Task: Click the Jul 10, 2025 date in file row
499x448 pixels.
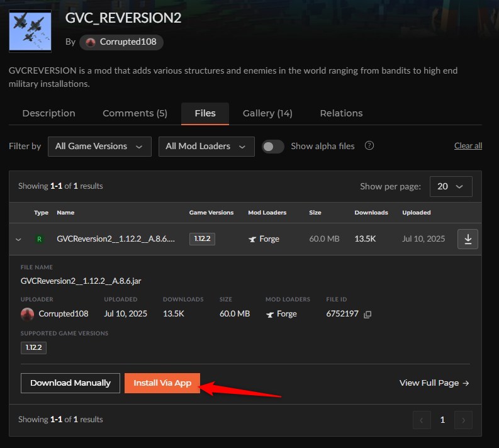Action: pos(423,239)
